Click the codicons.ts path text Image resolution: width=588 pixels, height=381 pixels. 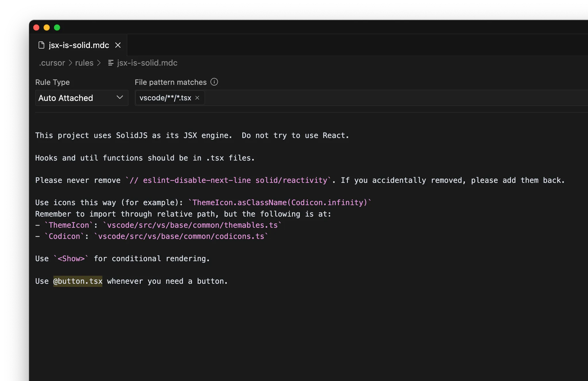click(x=181, y=236)
